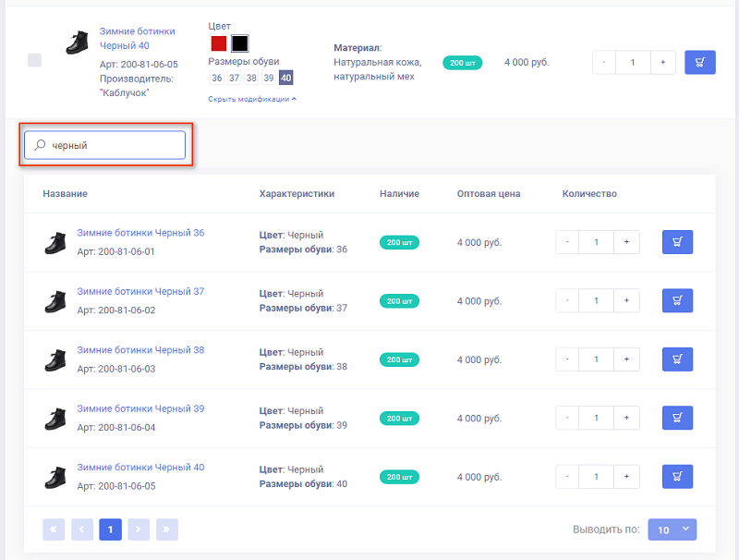Go to last page of pagination

pyautogui.click(x=167, y=530)
